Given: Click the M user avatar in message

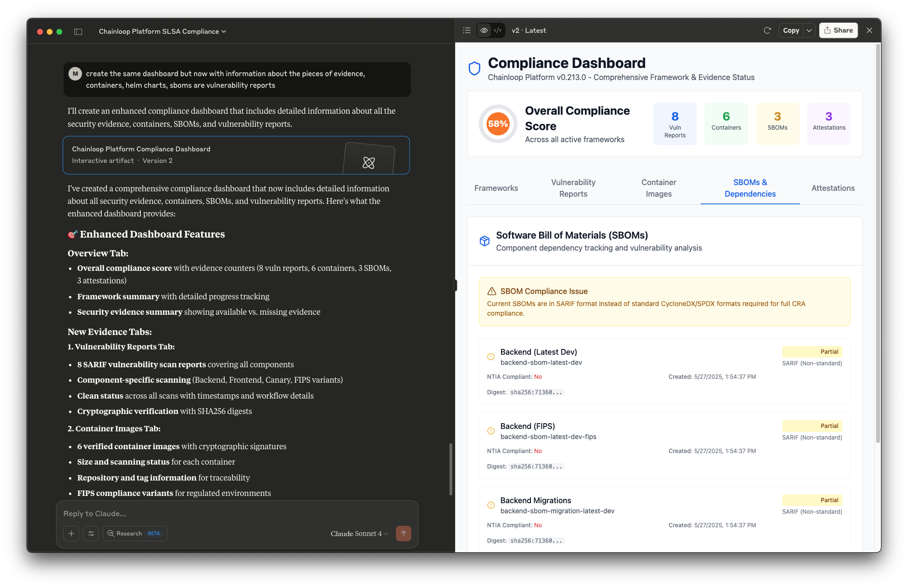Looking at the screenshot, I should pos(75,74).
